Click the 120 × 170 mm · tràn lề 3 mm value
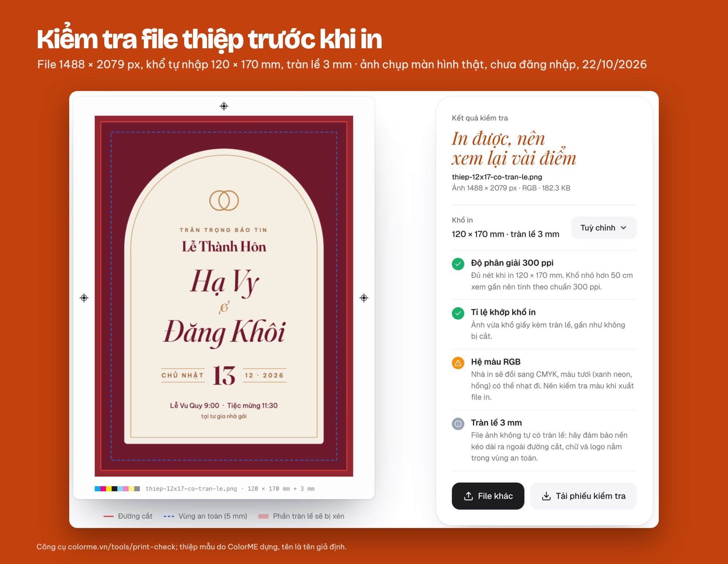The width and height of the screenshot is (728, 564). coord(505,234)
